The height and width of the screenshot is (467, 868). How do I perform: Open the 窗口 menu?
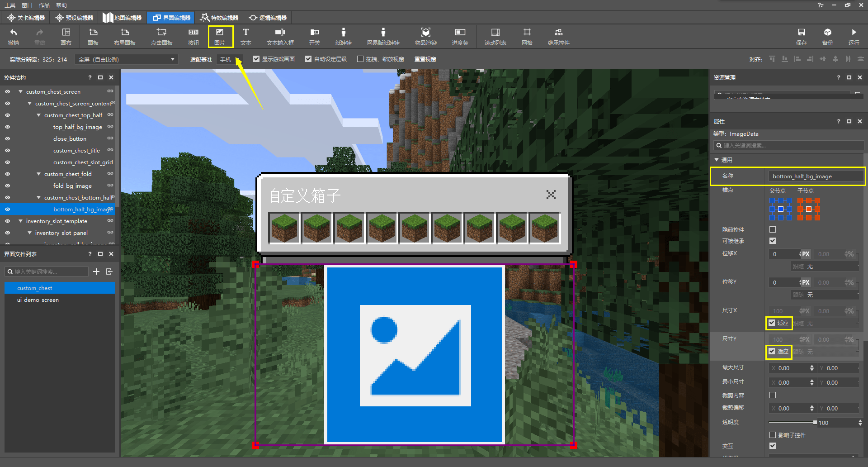(x=27, y=5)
